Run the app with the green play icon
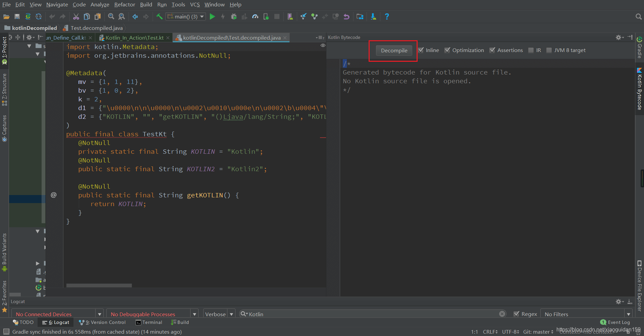 coord(212,16)
